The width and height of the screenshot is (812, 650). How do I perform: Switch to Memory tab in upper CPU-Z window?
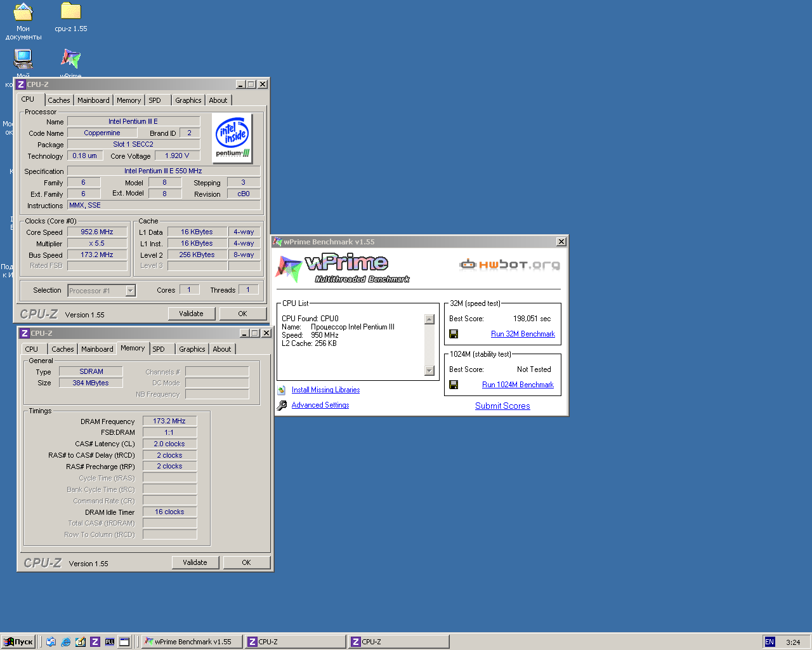[x=129, y=100]
